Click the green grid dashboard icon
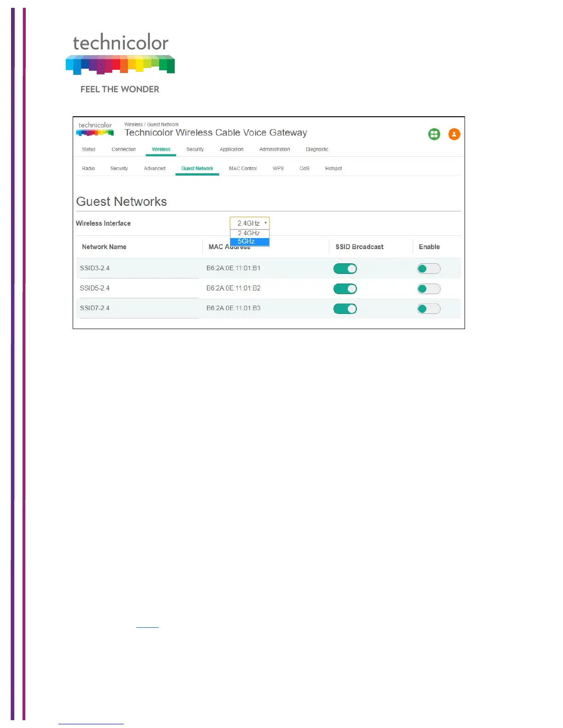Image resolution: width=563 pixels, height=728 pixels. [434, 134]
